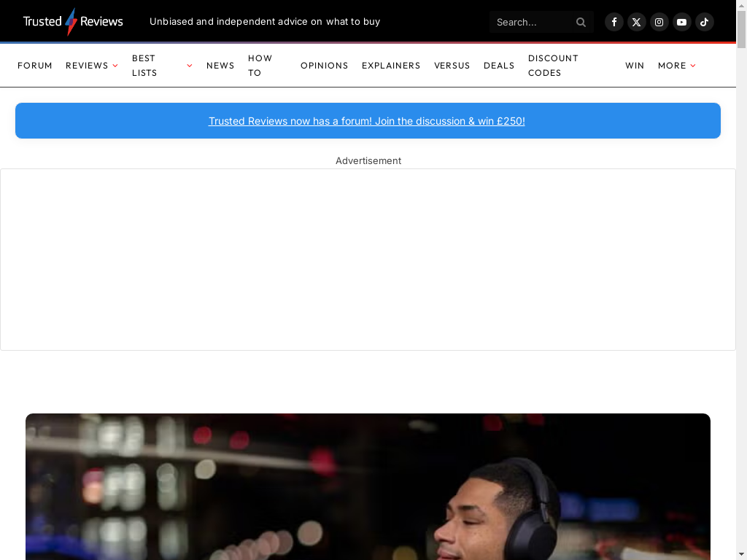Expand the Reviews dropdown chevron

[115, 66]
